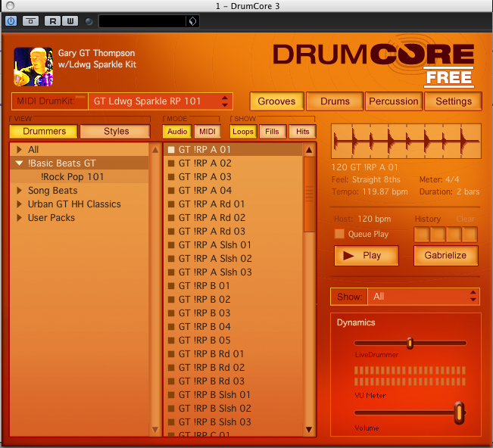
Task: Open the Settings tab
Action: [454, 101]
